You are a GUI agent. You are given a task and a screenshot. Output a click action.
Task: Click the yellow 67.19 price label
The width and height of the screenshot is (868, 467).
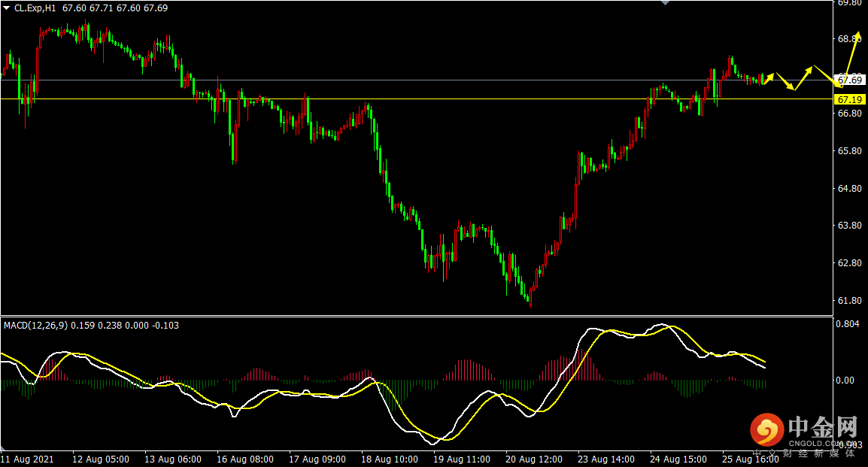pos(850,99)
